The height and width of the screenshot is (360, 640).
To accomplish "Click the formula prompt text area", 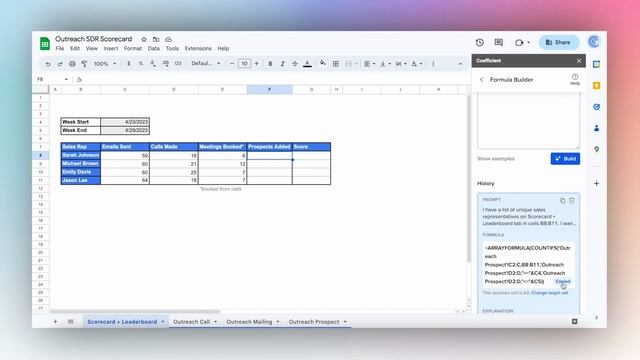I will coord(528,121).
